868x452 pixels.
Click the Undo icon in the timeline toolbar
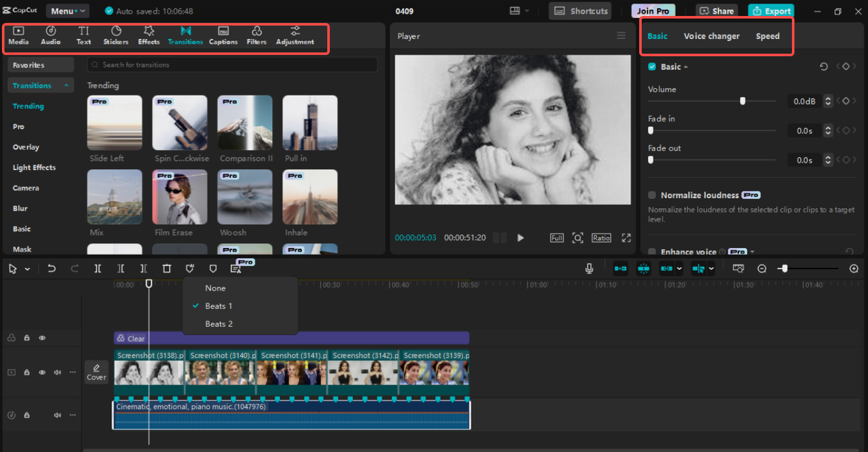coord(52,269)
